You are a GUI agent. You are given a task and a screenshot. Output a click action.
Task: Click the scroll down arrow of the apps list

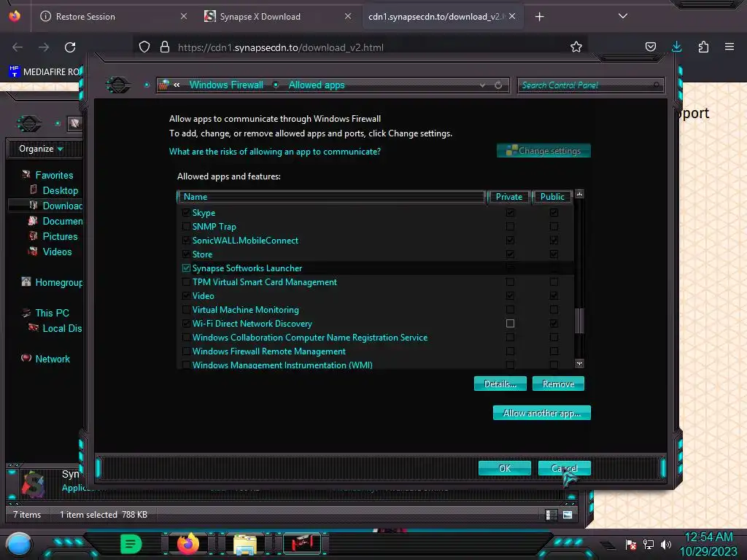click(x=579, y=364)
